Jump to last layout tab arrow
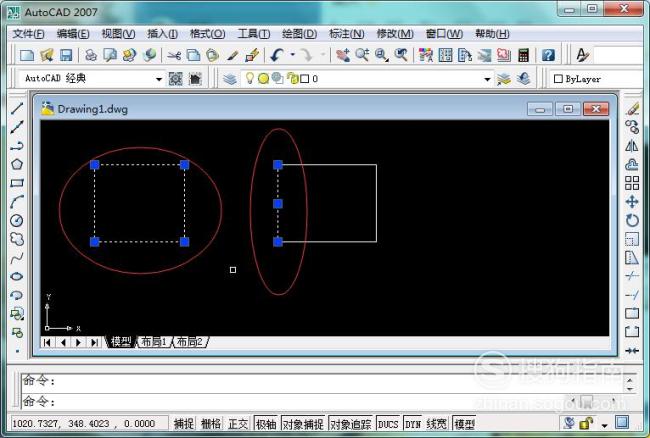The width and height of the screenshot is (650, 438). click(95, 342)
